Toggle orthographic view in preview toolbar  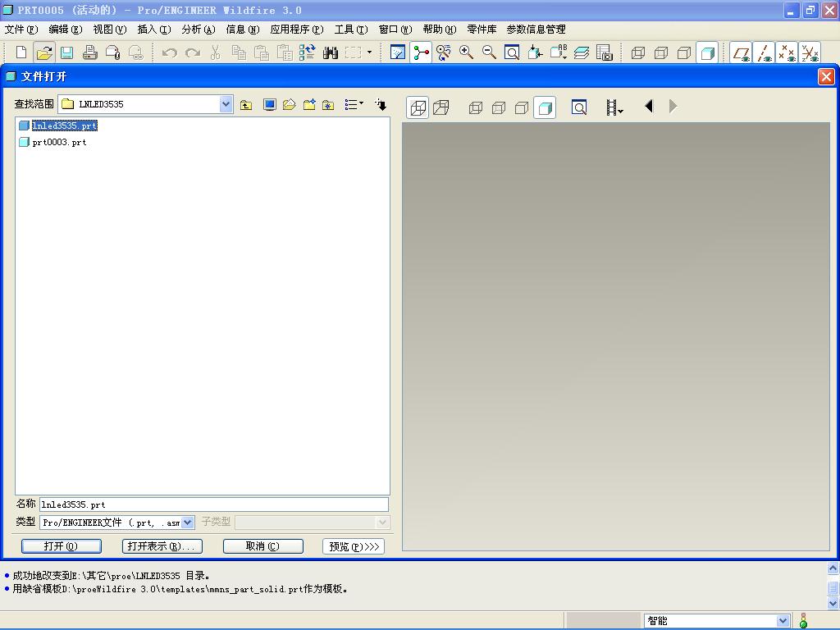coord(418,107)
